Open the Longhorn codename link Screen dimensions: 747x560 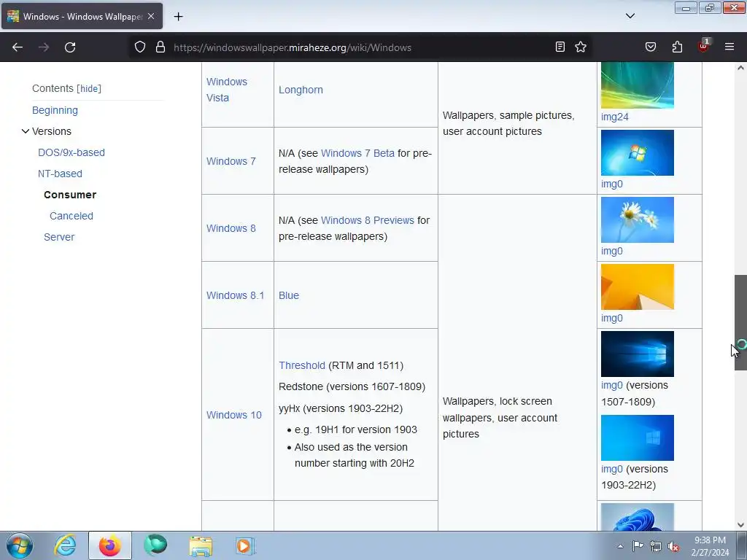click(x=301, y=90)
